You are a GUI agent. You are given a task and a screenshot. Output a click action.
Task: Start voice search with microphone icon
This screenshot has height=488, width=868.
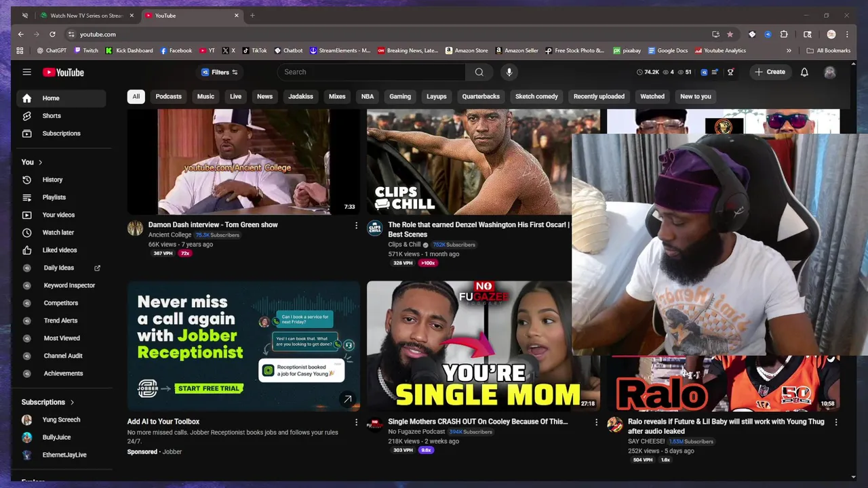509,72
